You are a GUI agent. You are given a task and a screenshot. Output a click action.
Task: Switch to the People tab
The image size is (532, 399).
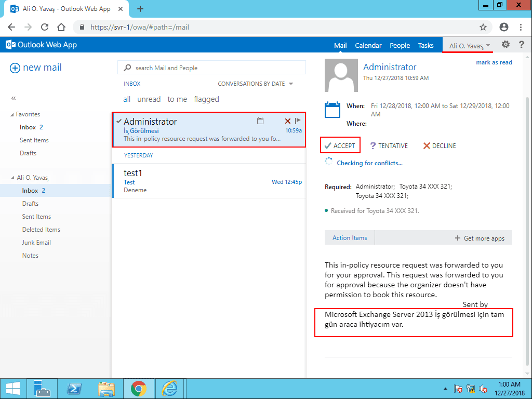(400, 46)
